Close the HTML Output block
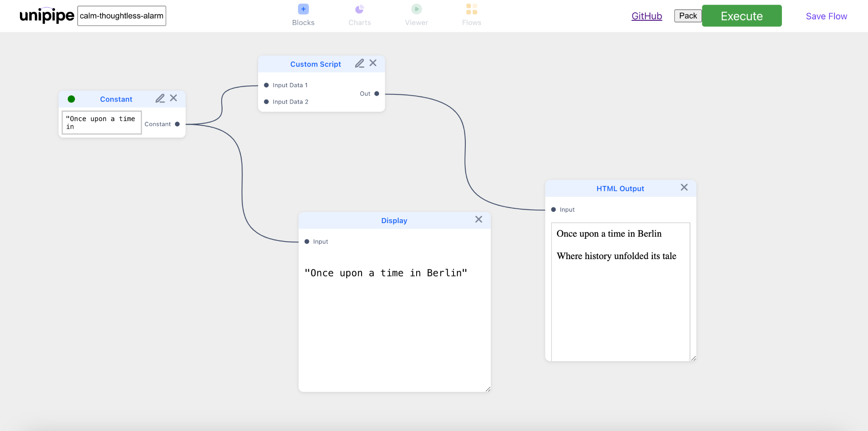Screen dimensions: 868x431 [684, 188]
